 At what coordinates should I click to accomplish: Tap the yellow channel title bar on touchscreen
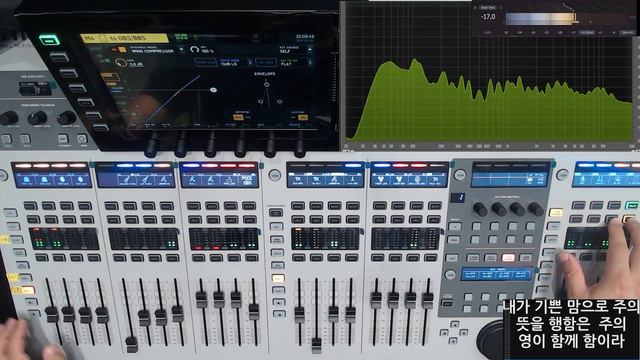tap(124, 38)
